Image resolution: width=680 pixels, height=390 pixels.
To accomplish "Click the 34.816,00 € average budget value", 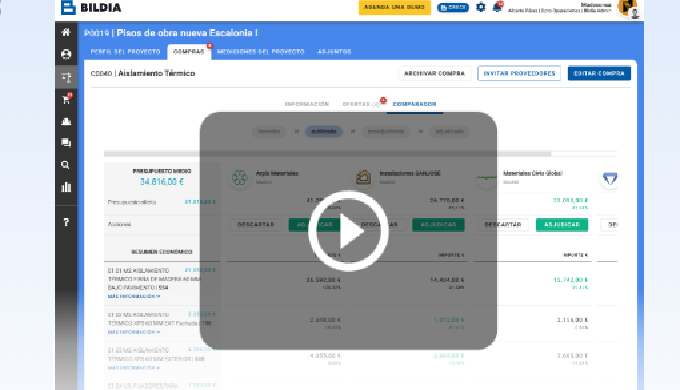I will (162, 182).
